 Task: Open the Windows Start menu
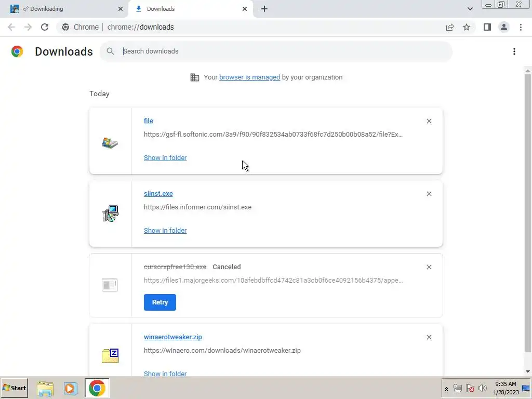[14, 388]
